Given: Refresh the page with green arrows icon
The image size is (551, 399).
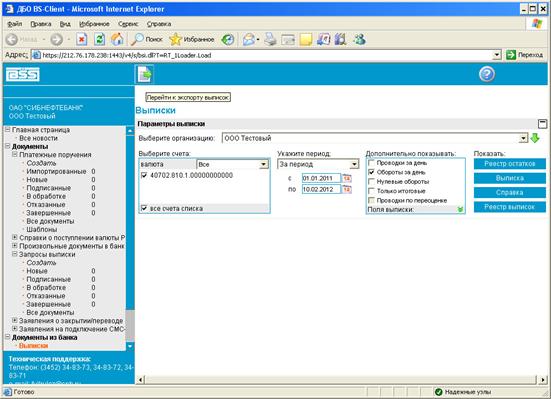Looking at the screenshot, I should 100,39.
